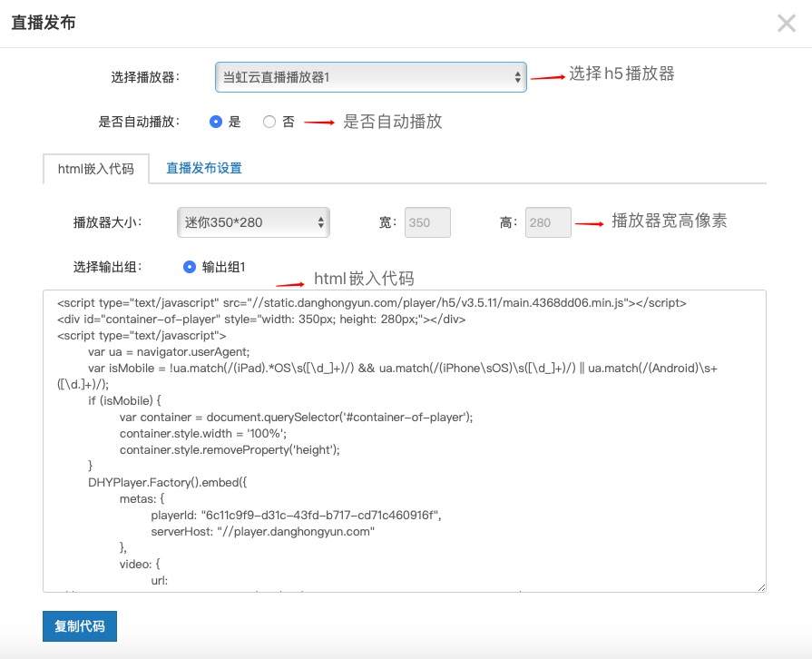Open the 选择播放器 dropdown
Screen dimensions: 812x659
coord(371,77)
